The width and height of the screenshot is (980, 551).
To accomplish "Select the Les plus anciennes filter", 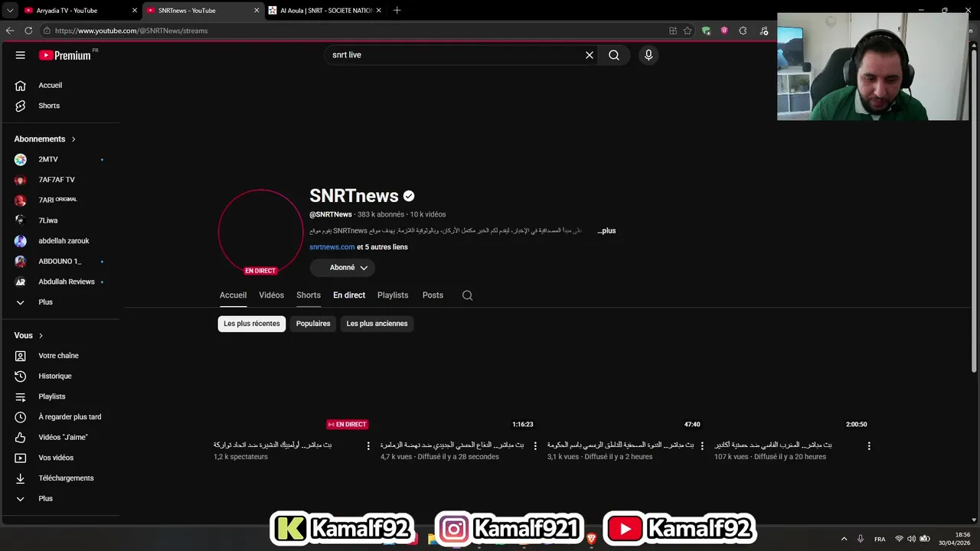I will [377, 324].
